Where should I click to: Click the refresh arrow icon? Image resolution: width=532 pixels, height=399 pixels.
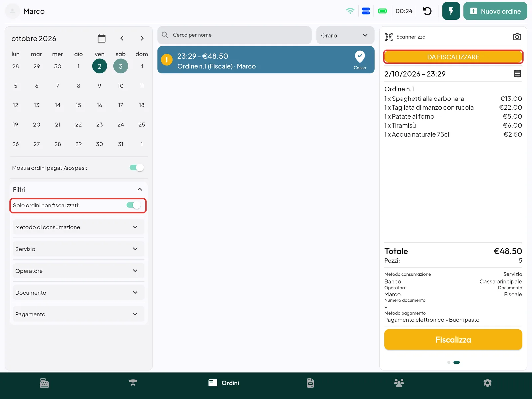pyautogui.click(x=427, y=11)
